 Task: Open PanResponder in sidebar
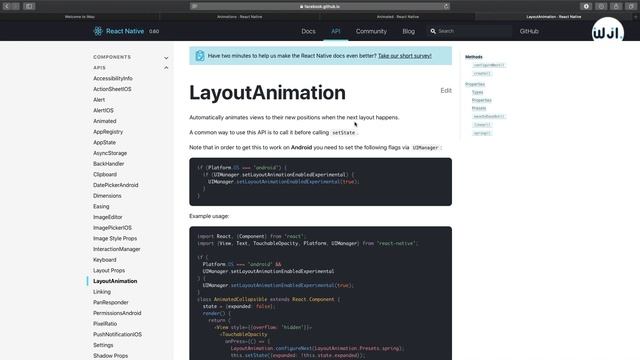(111, 302)
